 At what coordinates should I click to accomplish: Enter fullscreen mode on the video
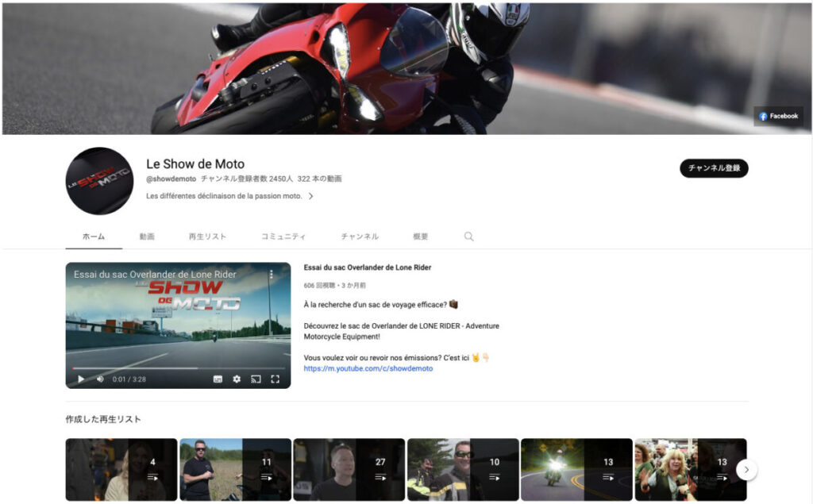coord(275,379)
